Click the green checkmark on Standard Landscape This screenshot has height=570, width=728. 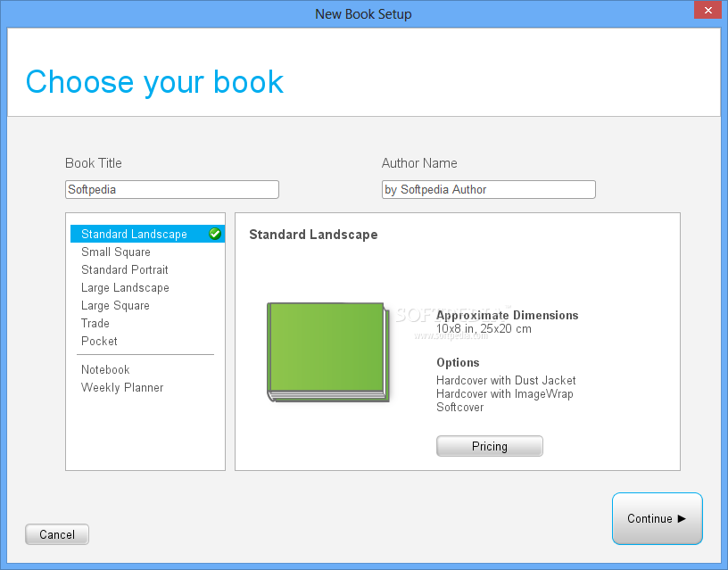tap(215, 234)
